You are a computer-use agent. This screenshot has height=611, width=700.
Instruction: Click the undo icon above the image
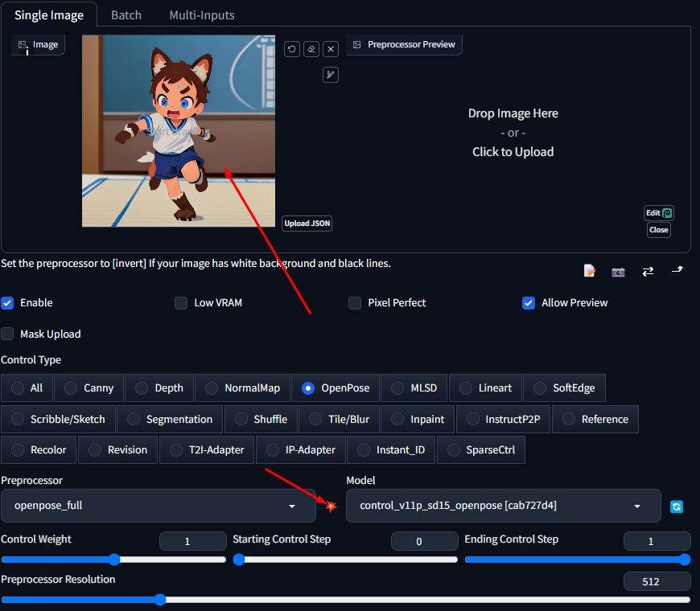pos(292,49)
